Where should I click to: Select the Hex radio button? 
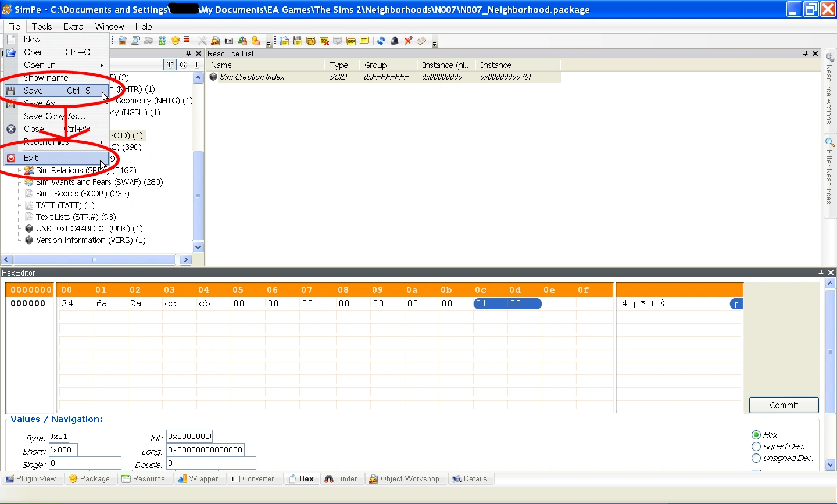click(756, 435)
